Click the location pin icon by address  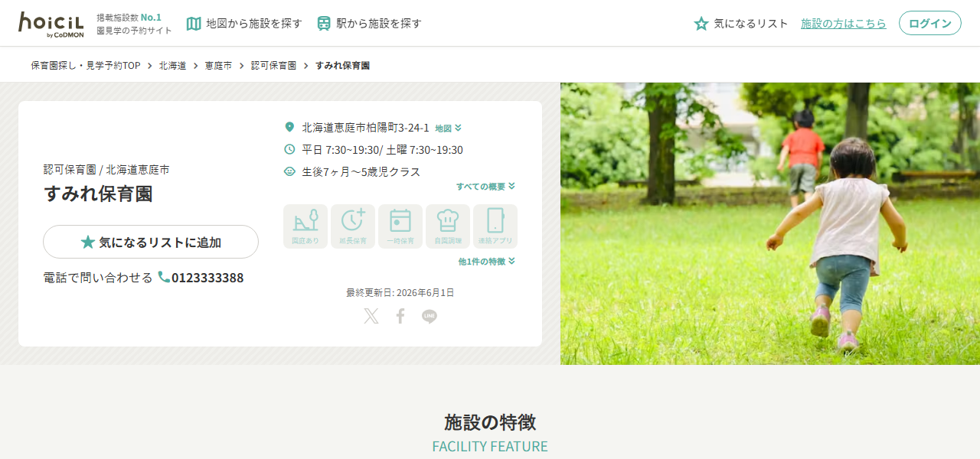289,127
